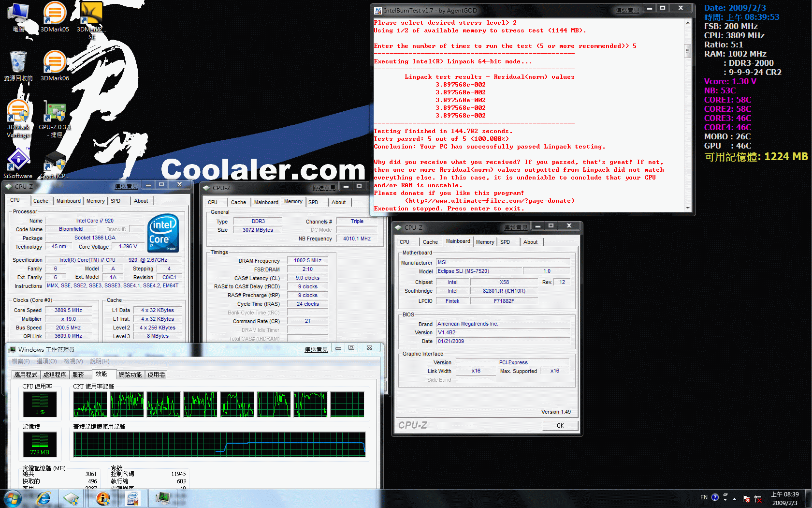Click the Core Speed value '3809.5 MHz'
Viewport: 812px width, 508px height.
tap(68, 310)
